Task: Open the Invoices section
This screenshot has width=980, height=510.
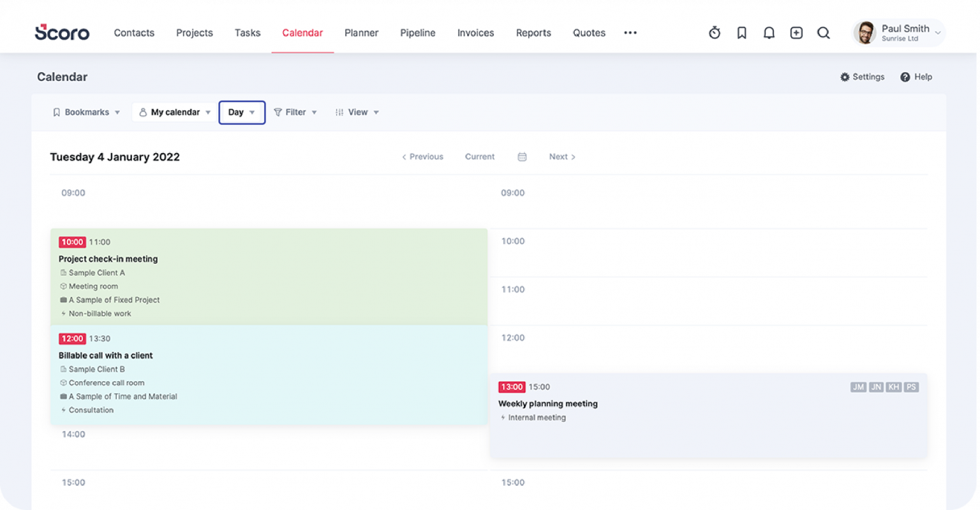Action: point(475,33)
